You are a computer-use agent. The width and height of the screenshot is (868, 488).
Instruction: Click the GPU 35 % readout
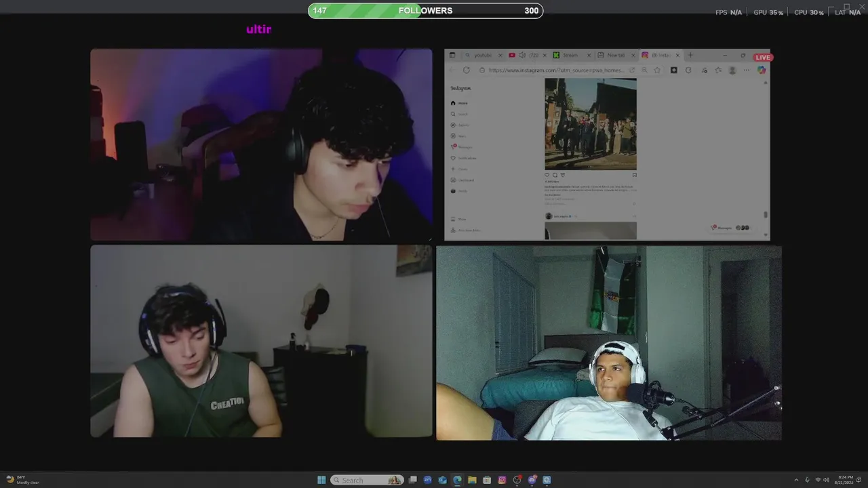(x=768, y=12)
